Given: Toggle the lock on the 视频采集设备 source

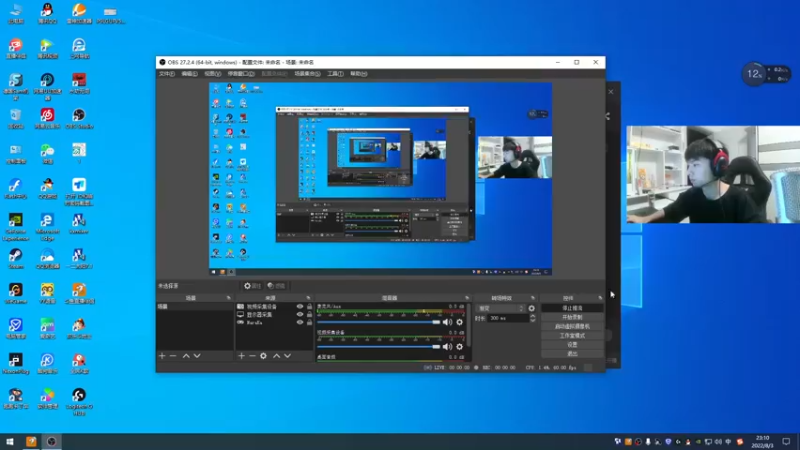Looking at the screenshot, I should click(x=309, y=307).
